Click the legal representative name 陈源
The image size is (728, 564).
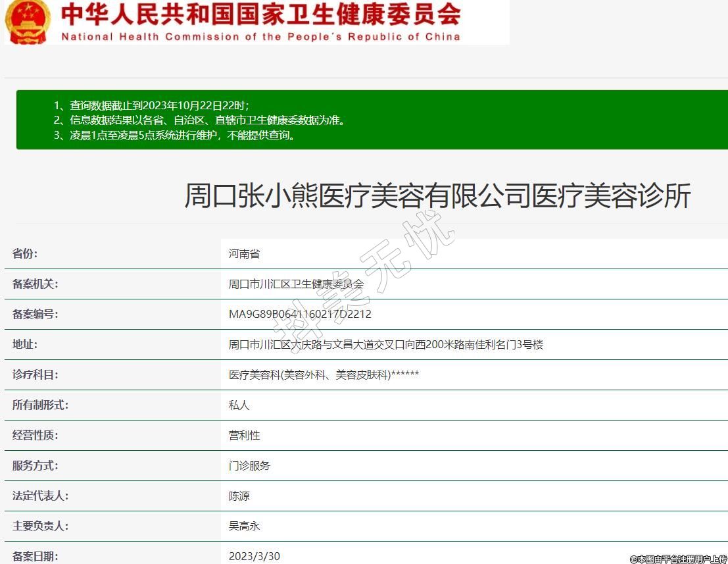[239, 496]
